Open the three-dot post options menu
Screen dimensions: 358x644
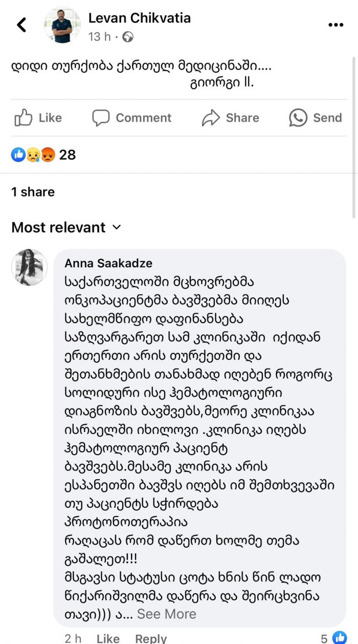335,25
